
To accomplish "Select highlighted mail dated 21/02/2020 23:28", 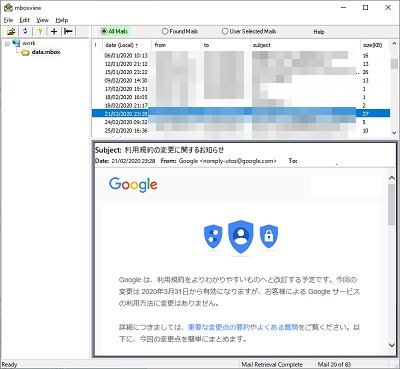I will [x=241, y=114].
